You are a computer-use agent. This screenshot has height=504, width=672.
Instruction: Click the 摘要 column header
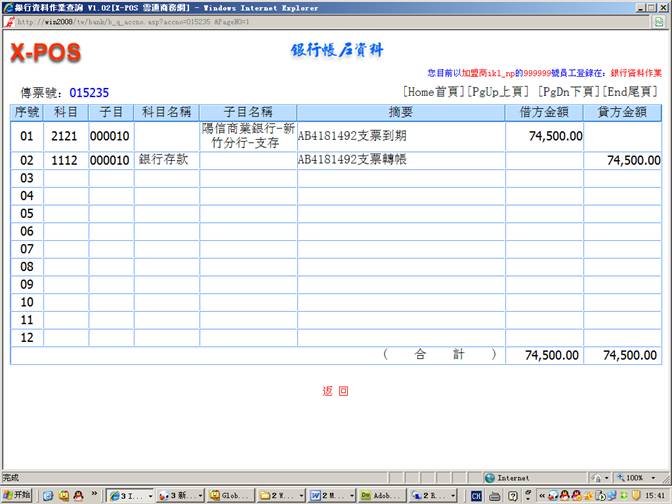click(x=400, y=112)
